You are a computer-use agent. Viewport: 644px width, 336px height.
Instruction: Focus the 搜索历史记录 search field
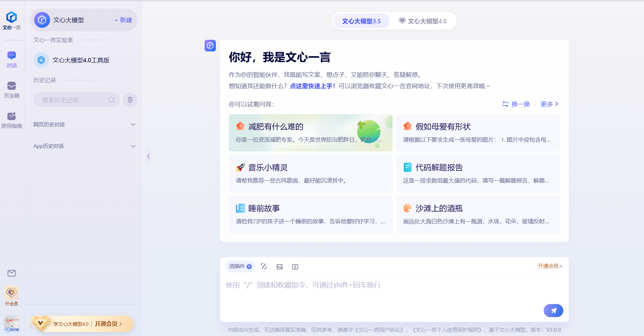[x=77, y=100]
